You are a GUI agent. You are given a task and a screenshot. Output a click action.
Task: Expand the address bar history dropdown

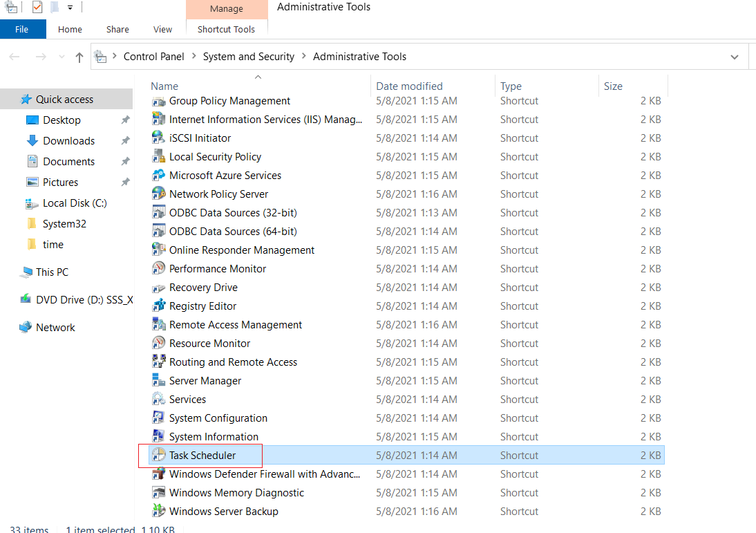click(735, 57)
